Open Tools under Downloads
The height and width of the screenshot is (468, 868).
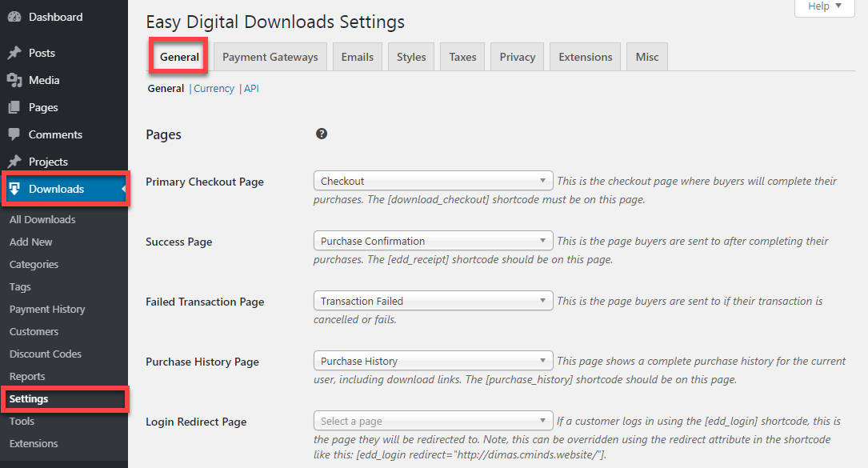22,422
